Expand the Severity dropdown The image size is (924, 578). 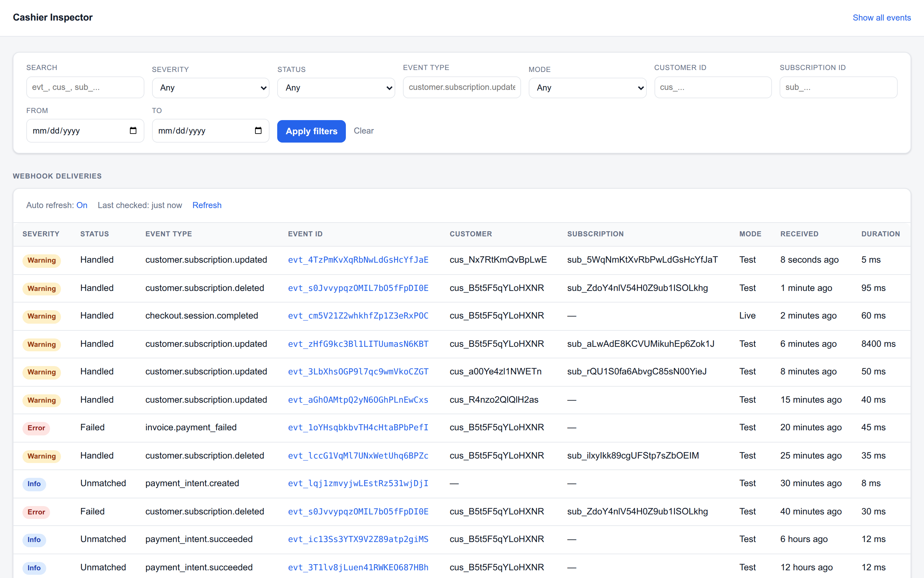click(210, 88)
